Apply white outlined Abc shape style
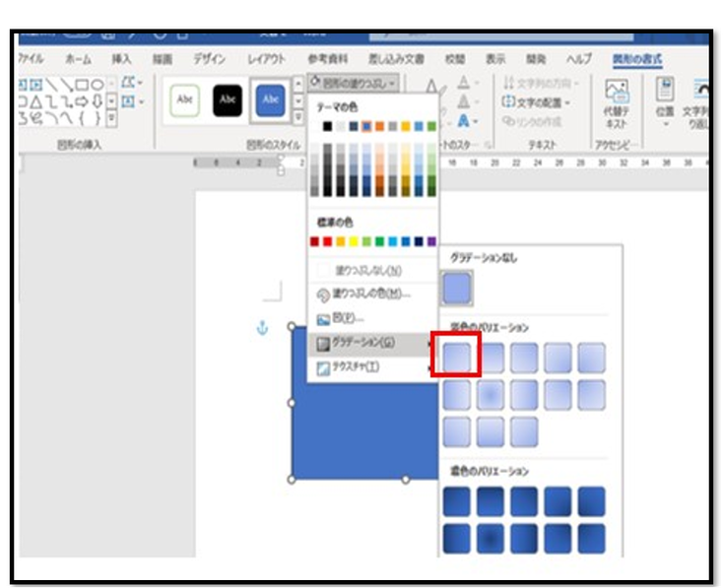Image resolution: width=723 pixels, height=588 pixels. pos(185,99)
